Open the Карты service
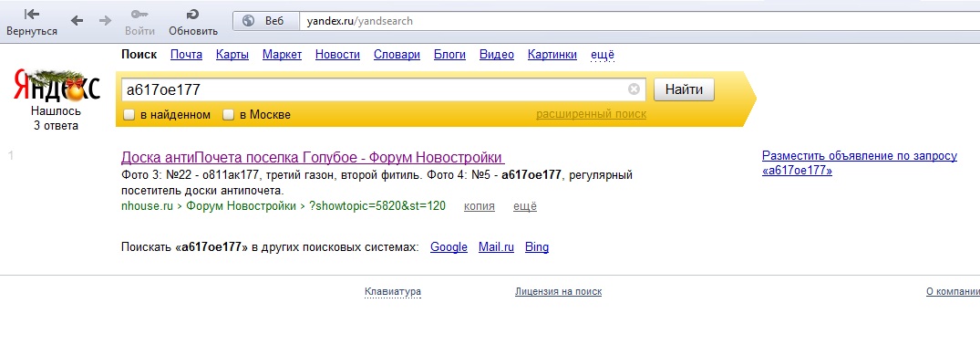Viewport: 980px width, 345px height. pyautogui.click(x=232, y=55)
